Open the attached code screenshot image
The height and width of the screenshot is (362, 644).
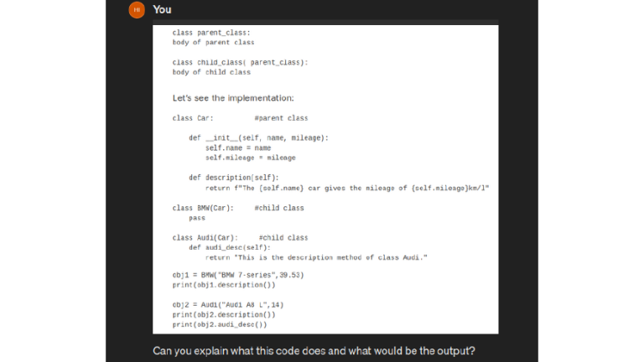(325, 179)
